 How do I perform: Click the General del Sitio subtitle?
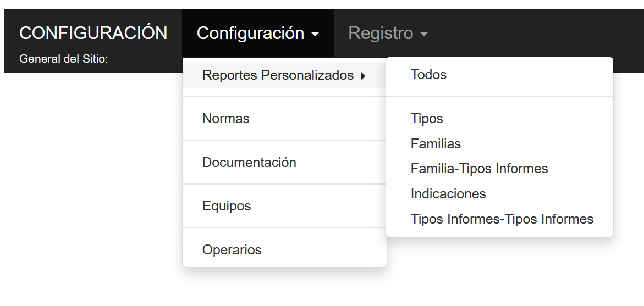pyautogui.click(x=63, y=59)
